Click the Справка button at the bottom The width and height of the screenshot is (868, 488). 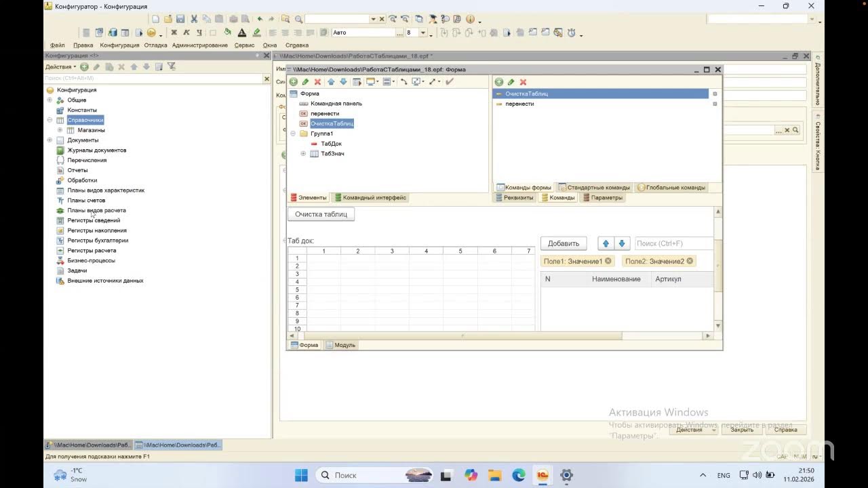(x=785, y=430)
